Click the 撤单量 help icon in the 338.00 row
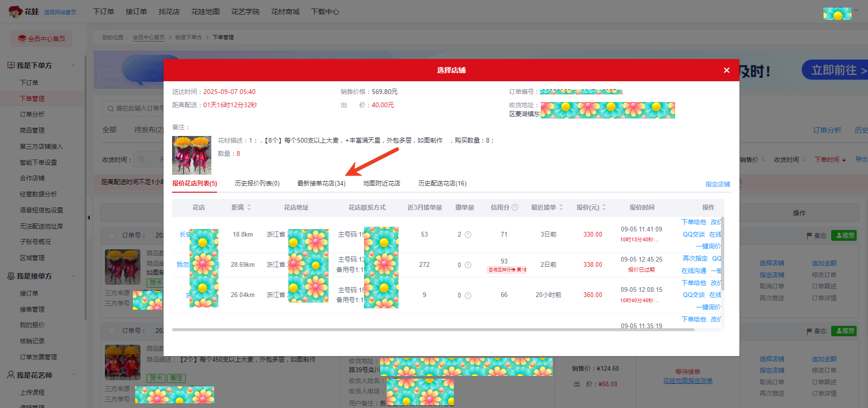The image size is (868, 408). pyautogui.click(x=468, y=265)
